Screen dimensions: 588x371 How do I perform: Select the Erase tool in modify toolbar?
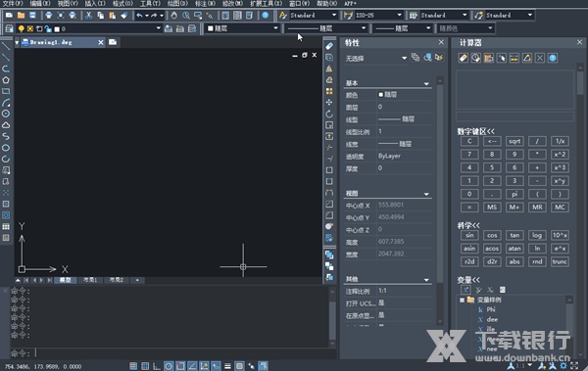[x=329, y=46]
